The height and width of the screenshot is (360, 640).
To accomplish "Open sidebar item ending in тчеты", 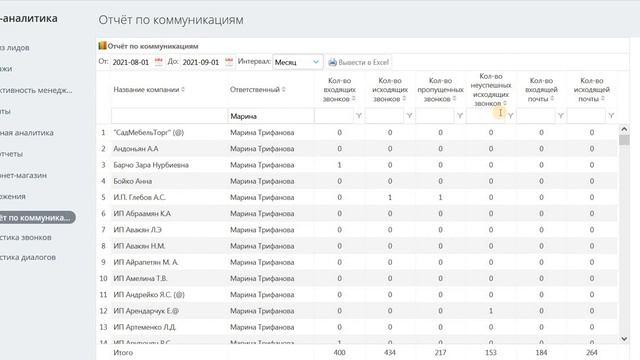I will (x=11, y=154).
